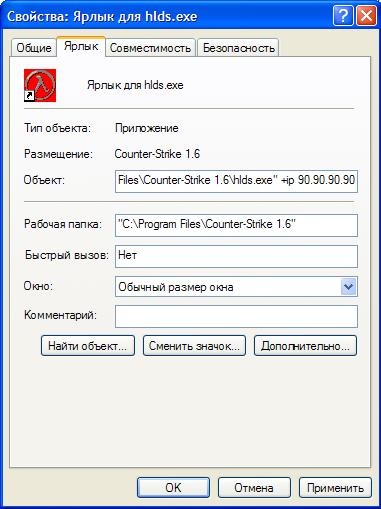
Task: Click the Комментарий: label
Action: (60, 315)
